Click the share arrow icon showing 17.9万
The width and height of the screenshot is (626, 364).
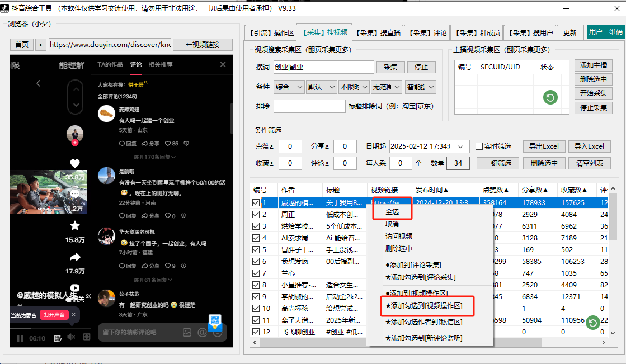click(x=74, y=257)
